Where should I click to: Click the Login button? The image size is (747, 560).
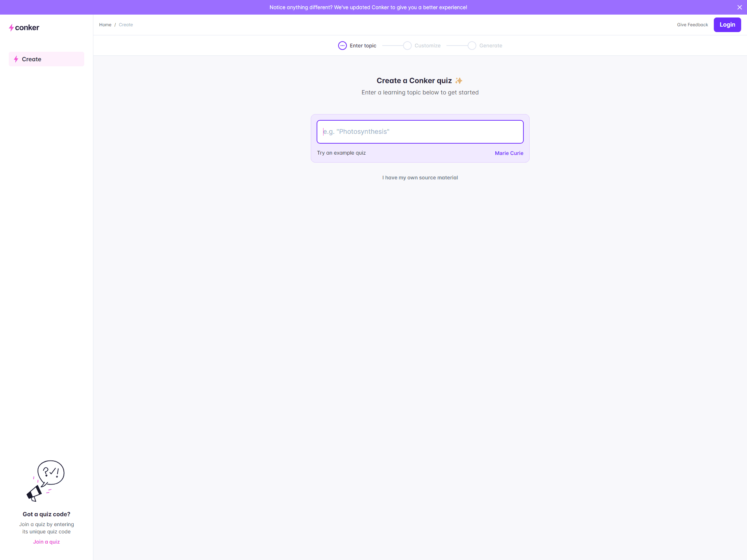727,25
